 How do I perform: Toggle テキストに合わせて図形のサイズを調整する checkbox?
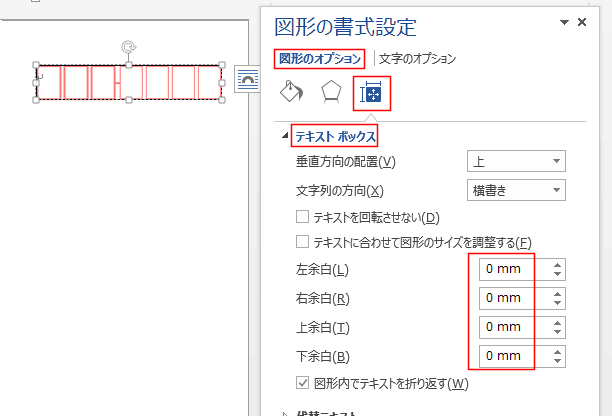click(x=303, y=242)
